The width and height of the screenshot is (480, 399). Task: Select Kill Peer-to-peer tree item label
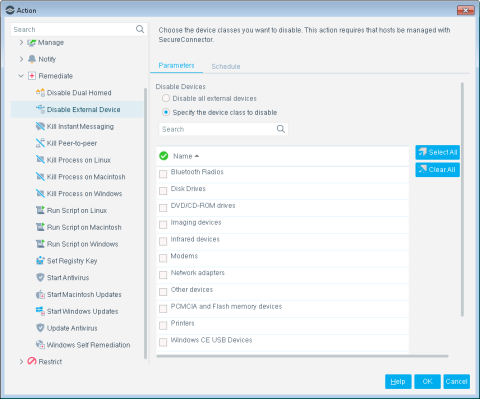pos(72,143)
